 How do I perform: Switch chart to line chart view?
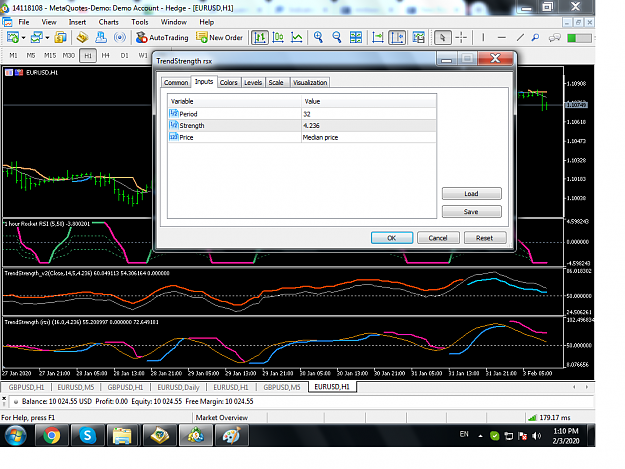[x=297, y=37]
